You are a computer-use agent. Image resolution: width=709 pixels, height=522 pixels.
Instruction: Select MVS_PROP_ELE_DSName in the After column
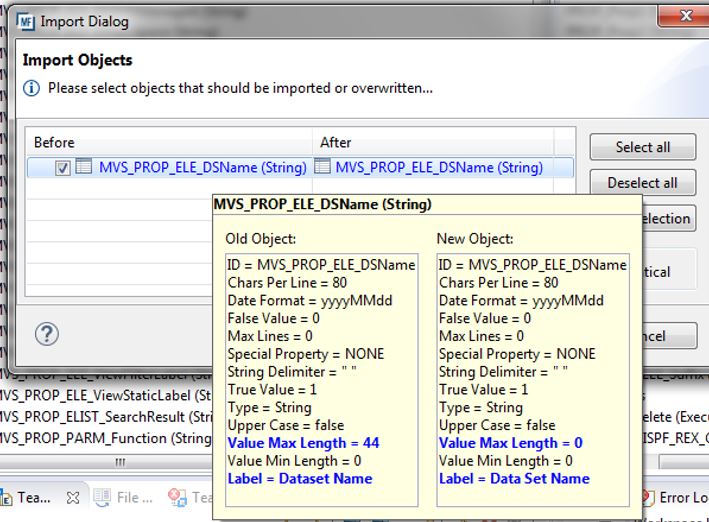pos(439,168)
